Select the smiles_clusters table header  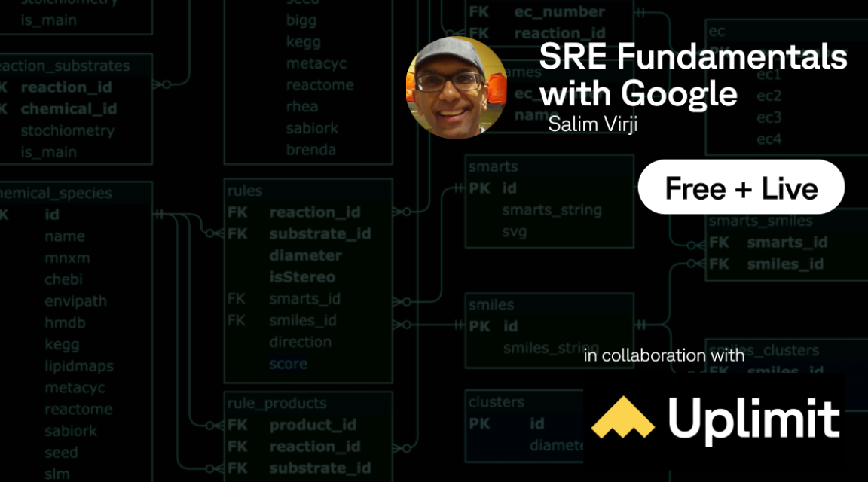tap(764, 350)
